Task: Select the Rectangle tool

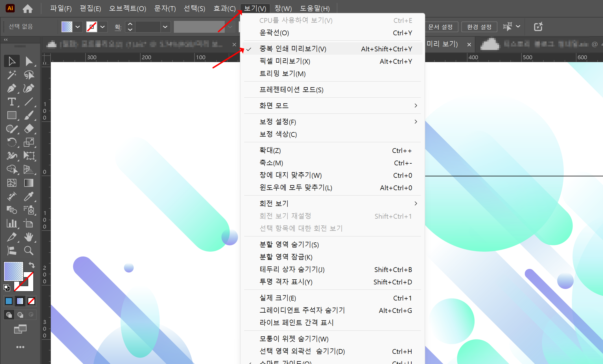Action: [x=12, y=115]
